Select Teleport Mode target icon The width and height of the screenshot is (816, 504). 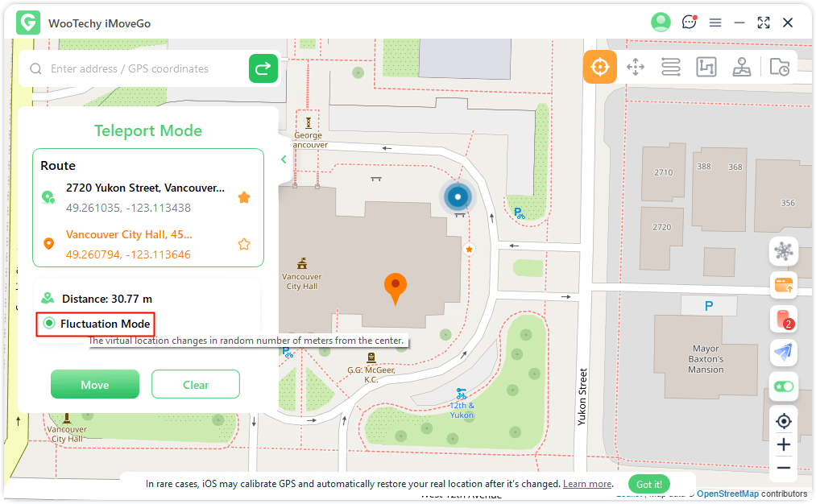600,67
